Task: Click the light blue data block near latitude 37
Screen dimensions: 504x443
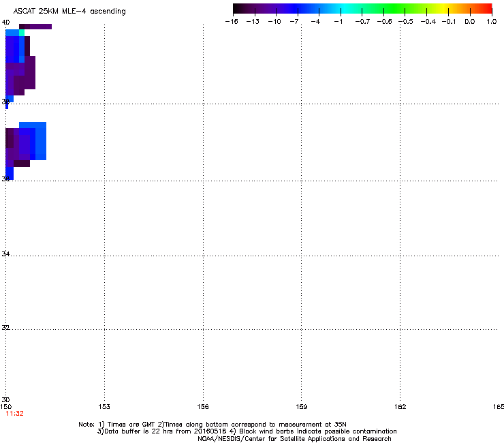Action: (40, 141)
